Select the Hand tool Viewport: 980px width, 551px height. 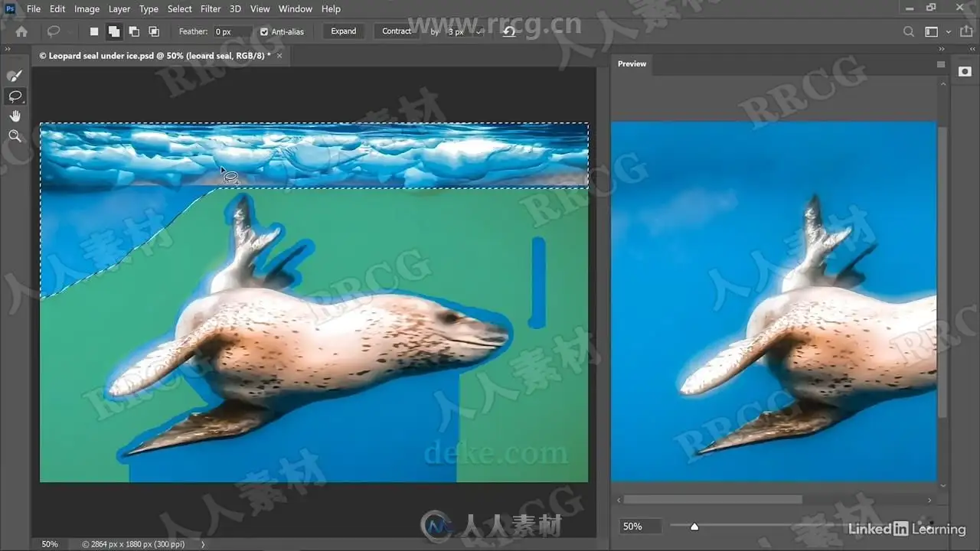point(15,116)
